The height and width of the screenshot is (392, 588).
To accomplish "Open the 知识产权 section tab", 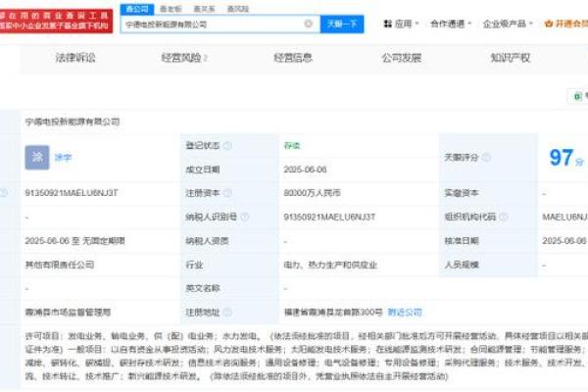I will tap(511, 58).
